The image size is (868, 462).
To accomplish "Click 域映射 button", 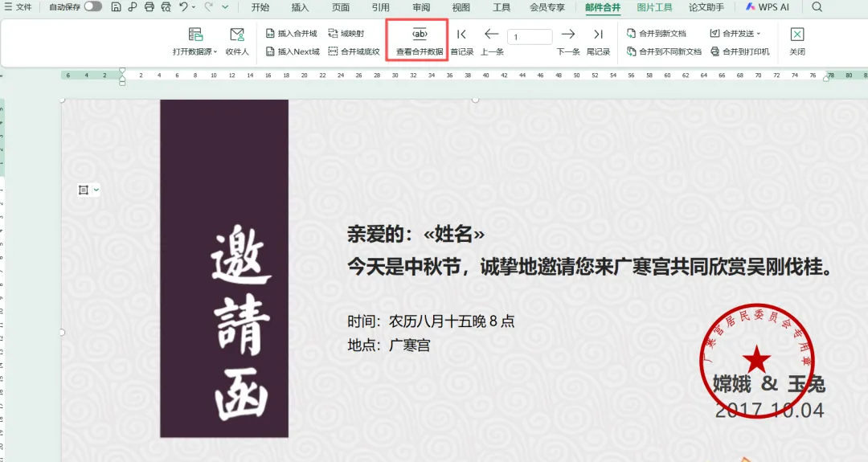I will tap(346, 33).
